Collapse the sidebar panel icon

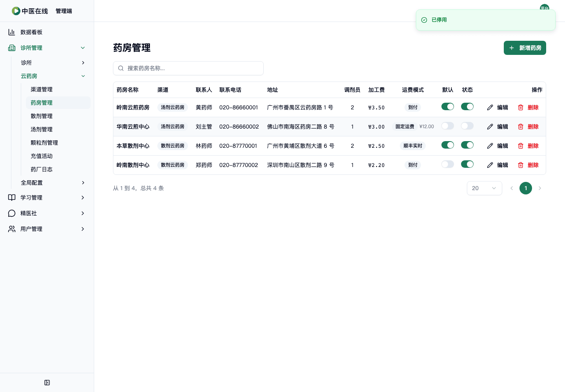(47, 383)
